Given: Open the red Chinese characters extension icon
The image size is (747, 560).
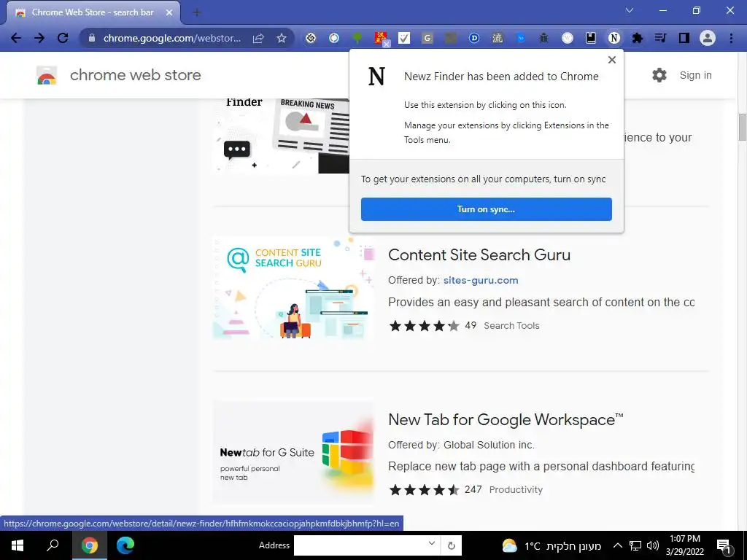Looking at the screenshot, I should pos(381,39).
